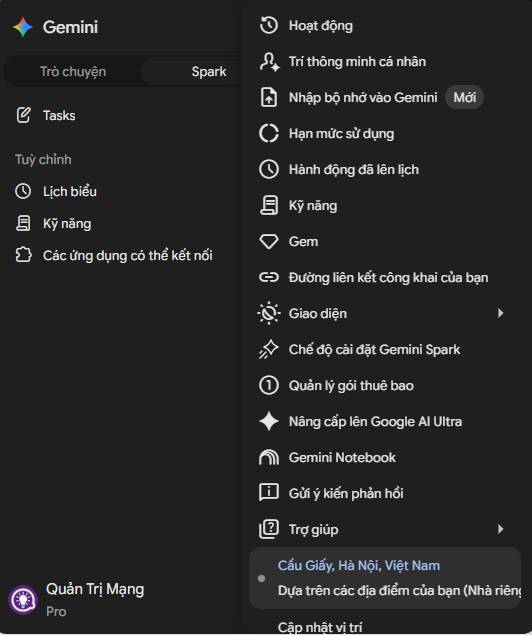Click the Gemini sparkle logo
This screenshot has height=635, width=532.
(x=23, y=27)
